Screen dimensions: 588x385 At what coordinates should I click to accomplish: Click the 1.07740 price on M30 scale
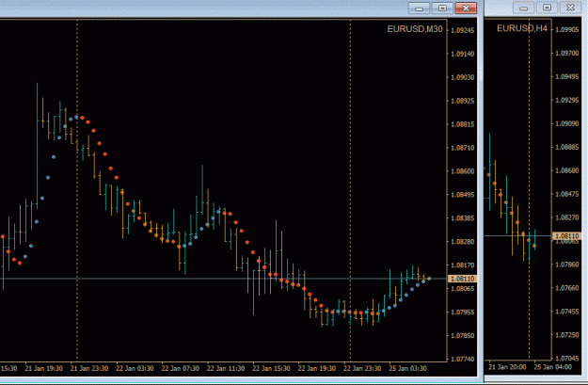click(462, 359)
